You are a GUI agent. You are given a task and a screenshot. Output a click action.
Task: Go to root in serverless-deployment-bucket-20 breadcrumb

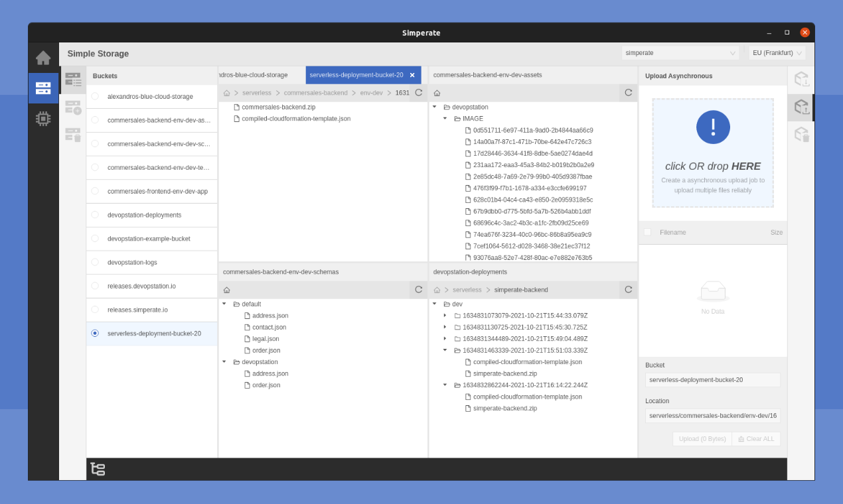click(226, 93)
